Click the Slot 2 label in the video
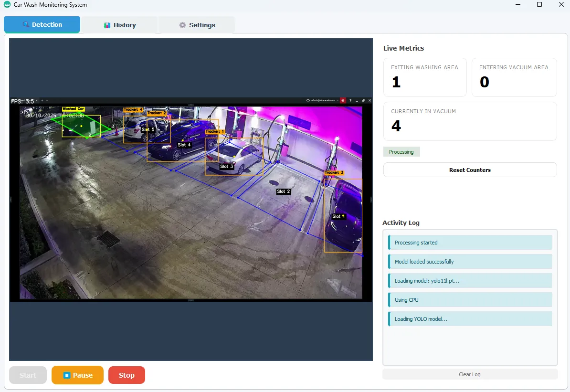 (x=284, y=191)
